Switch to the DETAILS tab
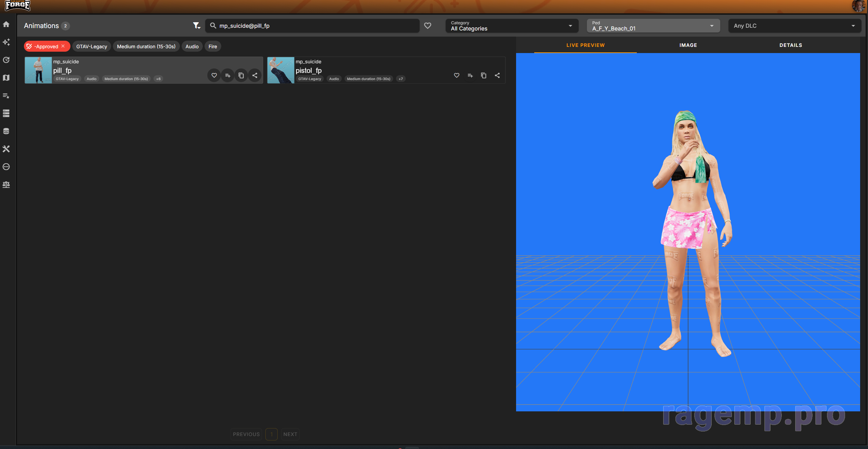Image resolution: width=868 pixels, height=449 pixels. click(x=791, y=45)
